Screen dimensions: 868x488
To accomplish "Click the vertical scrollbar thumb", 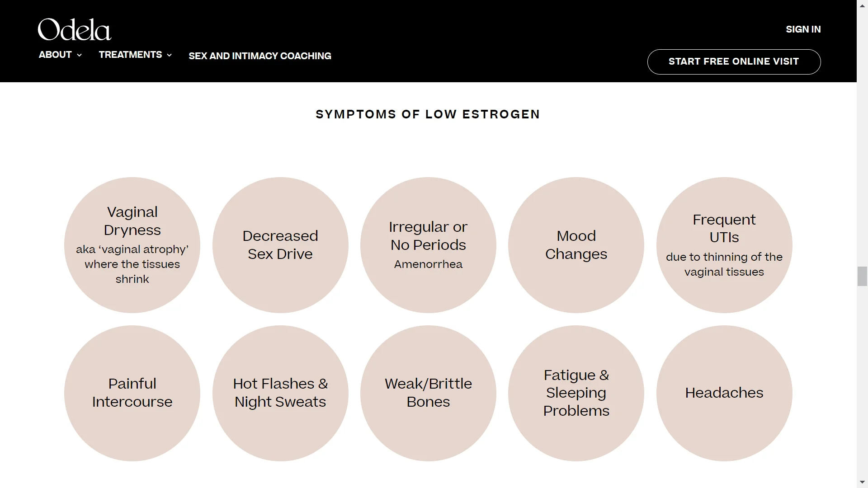I will point(862,277).
